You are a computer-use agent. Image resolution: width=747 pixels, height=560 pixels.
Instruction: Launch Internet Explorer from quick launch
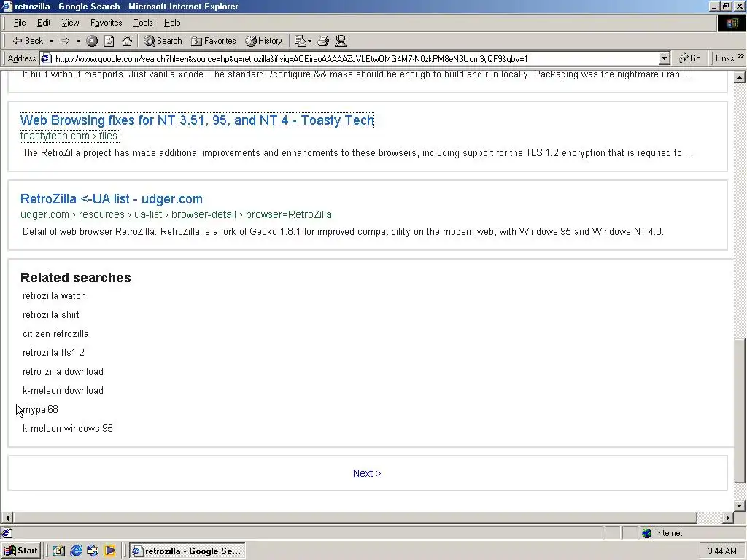76,551
